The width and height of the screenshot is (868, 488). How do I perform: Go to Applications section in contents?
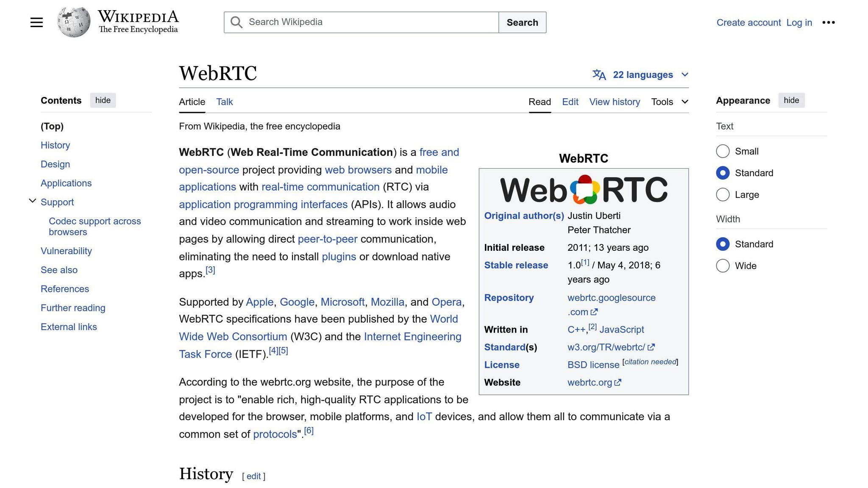tap(66, 183)
